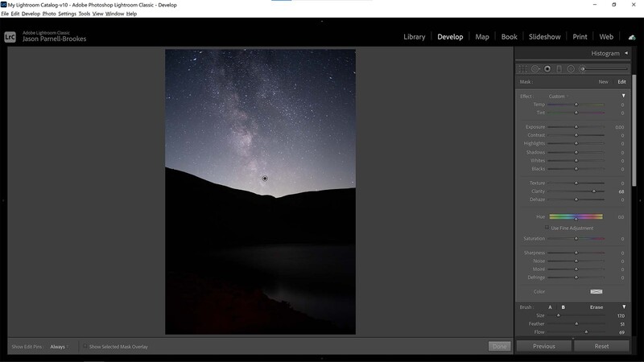Select Edit mask mode
644x362 pixels.
[621, 82]
